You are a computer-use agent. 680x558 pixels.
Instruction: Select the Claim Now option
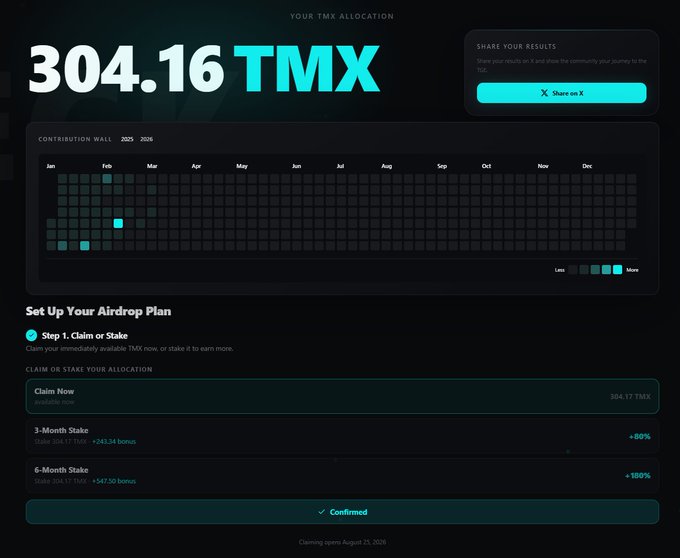342,396
